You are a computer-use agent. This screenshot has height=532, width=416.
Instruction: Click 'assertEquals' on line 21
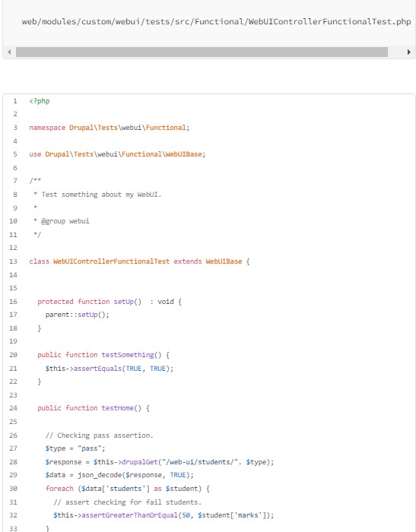click(97, 369)
